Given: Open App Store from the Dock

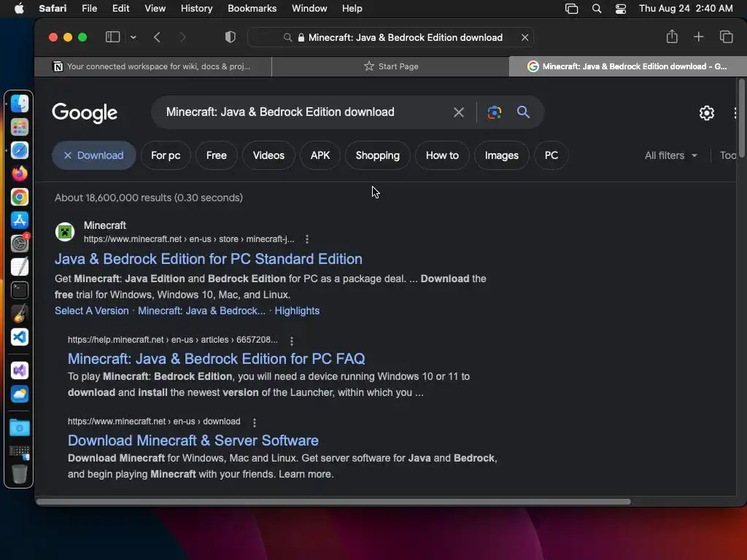Looking at the screenshot, I should [20, 220].
